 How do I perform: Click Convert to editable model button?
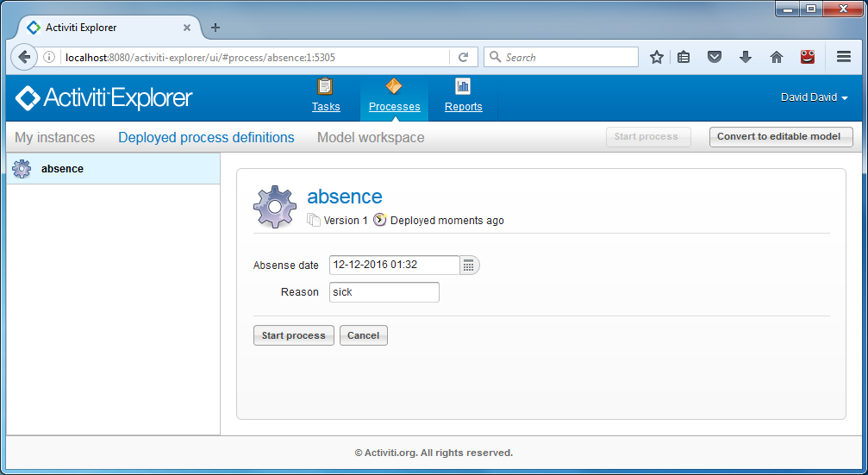pos(781,137)
